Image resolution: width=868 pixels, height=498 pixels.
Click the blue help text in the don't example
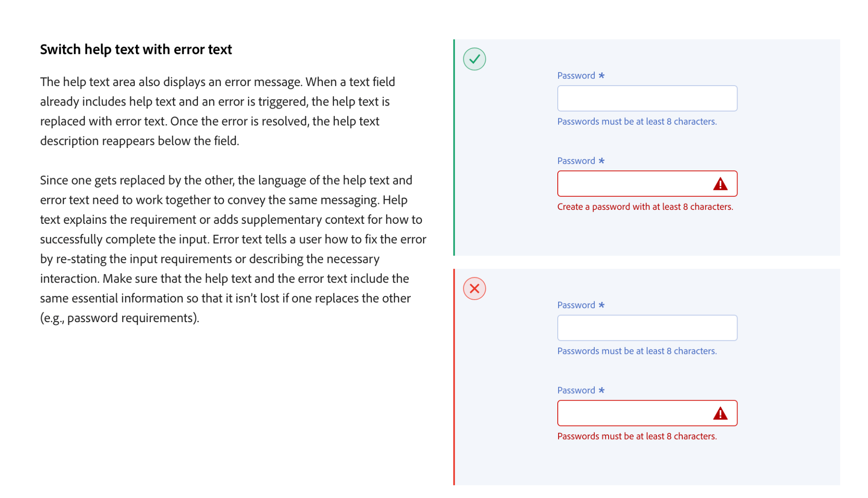(x=637, y=351)
